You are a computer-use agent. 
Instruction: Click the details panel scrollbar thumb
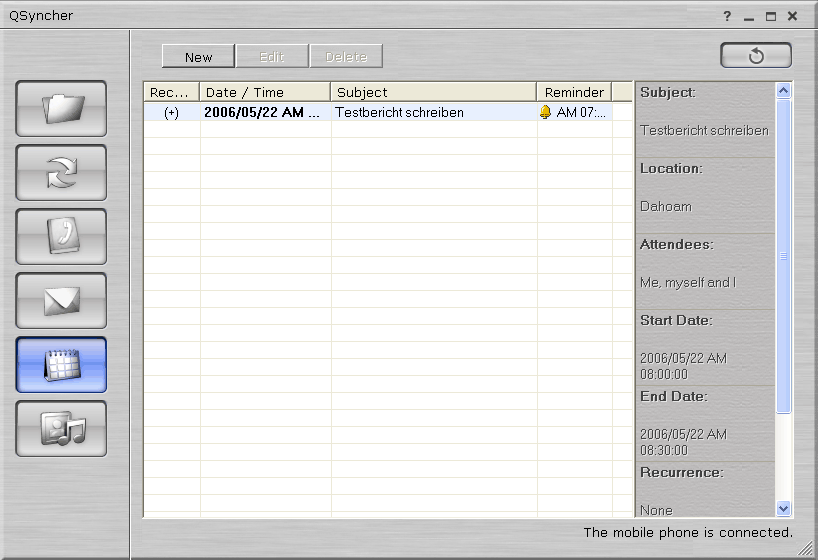click(x=783, y=256)
